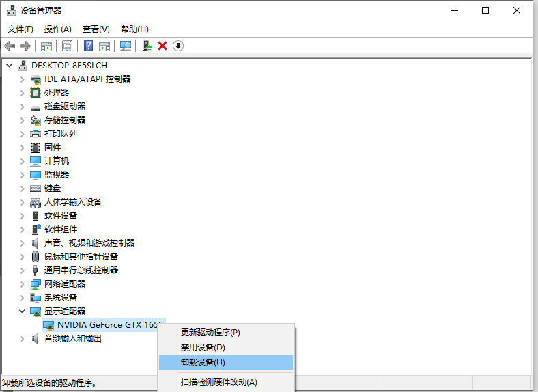Viewport: 538px width, 392px height.
Task: Expand the 监视器 category
Action: 23,175
